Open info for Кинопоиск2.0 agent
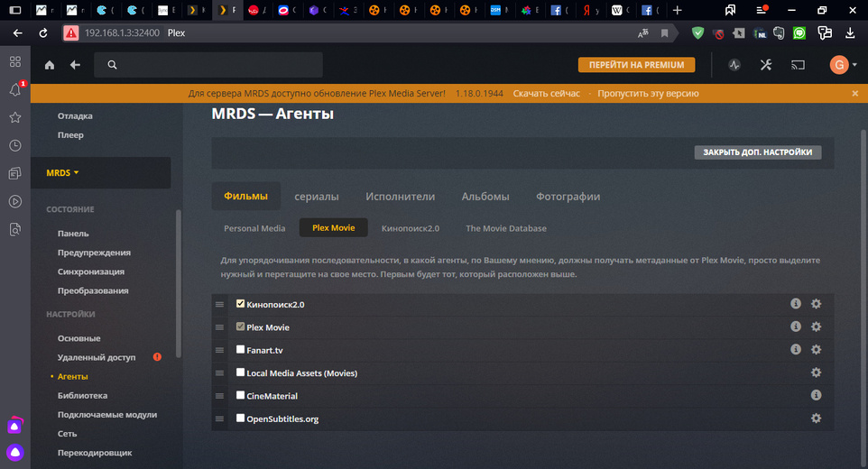 796,304
